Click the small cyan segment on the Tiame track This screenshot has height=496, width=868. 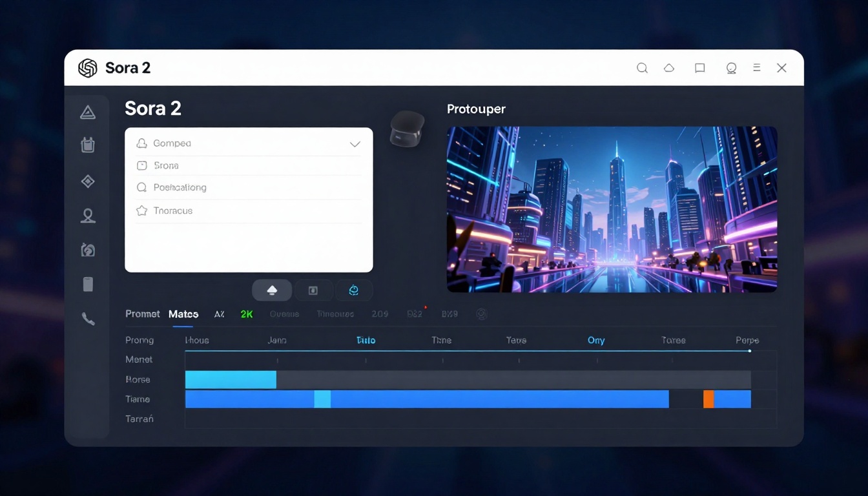322,399
